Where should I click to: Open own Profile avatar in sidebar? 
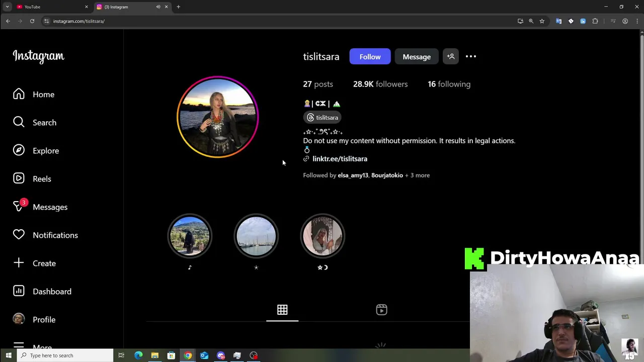click(x=19, y=320)
